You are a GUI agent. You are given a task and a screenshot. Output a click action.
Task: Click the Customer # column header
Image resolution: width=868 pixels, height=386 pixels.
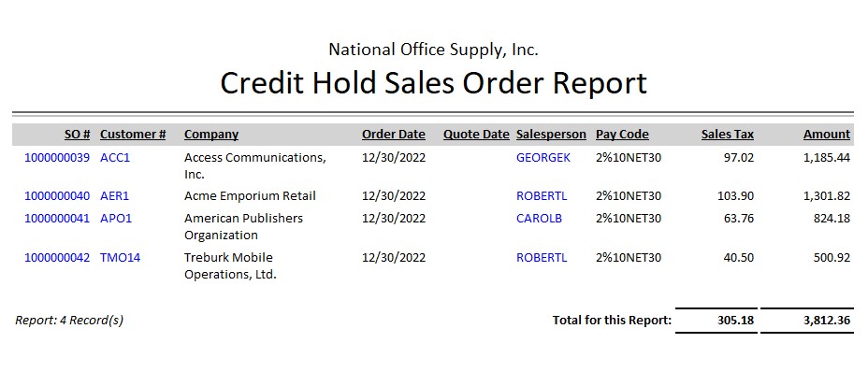[133, 135]
